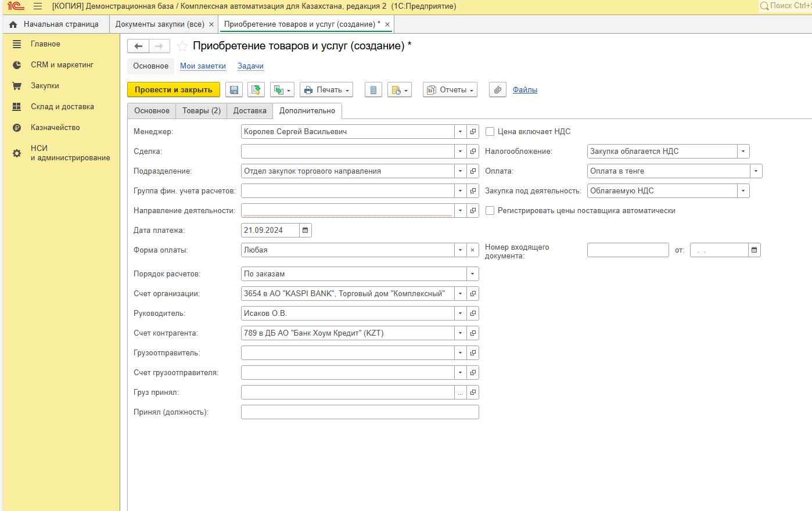This screenshot has width=812, height=511.
Task: Switch to the Доставка tab
Action: point(250,111)
